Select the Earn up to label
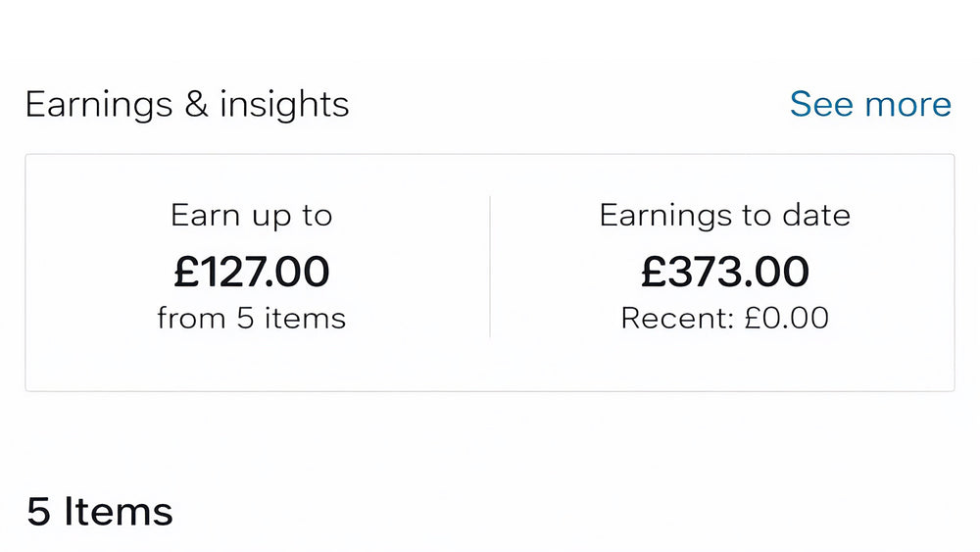 252,216
